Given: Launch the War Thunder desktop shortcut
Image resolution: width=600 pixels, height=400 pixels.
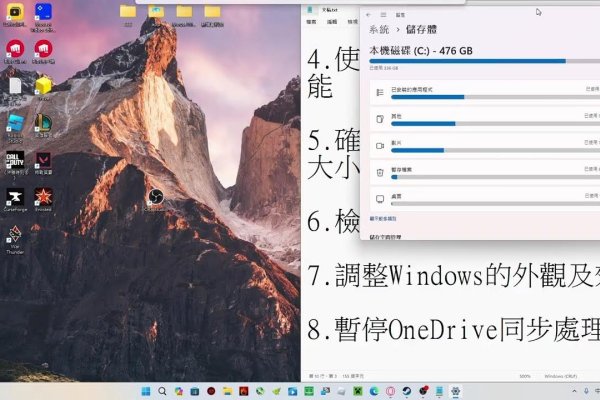Looking at the screenshot, I should click(x=15, y=237).
